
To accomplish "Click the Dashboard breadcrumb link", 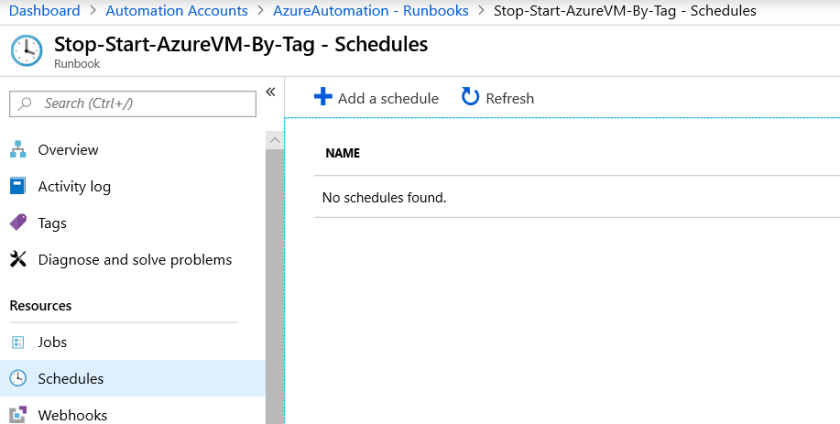I will coord(44,11).
